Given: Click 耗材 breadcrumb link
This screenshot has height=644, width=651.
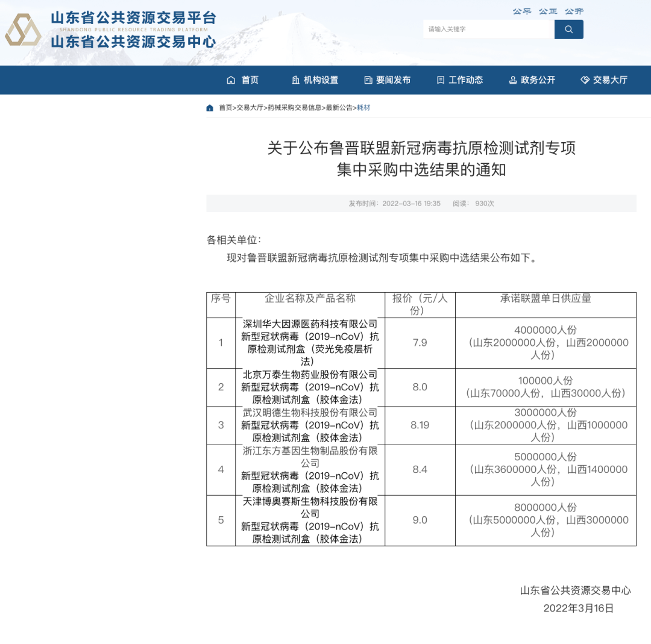Looking at the screenshot, I should 363,108.
